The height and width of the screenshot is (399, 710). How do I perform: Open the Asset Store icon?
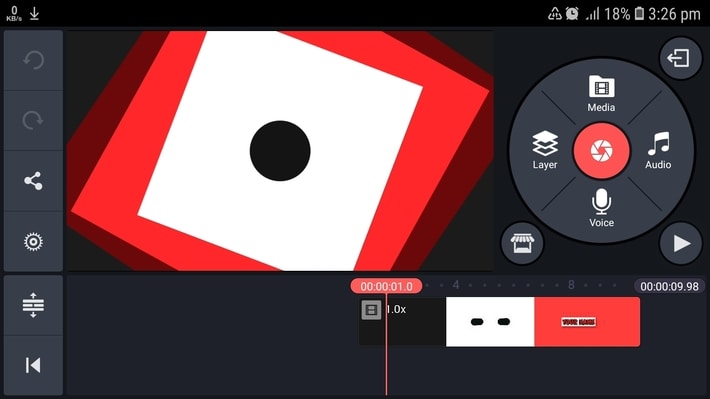click(x=522, y=243)
